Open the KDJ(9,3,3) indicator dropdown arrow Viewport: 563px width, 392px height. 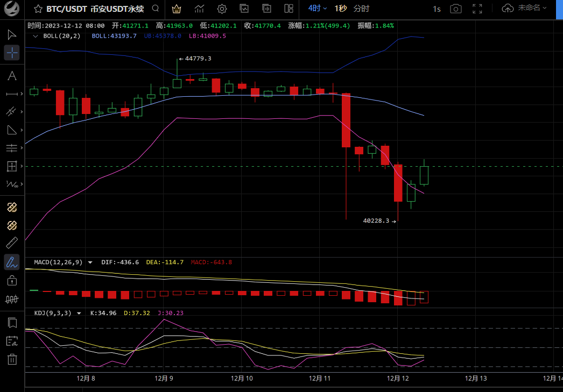click(x=79, y=313)
